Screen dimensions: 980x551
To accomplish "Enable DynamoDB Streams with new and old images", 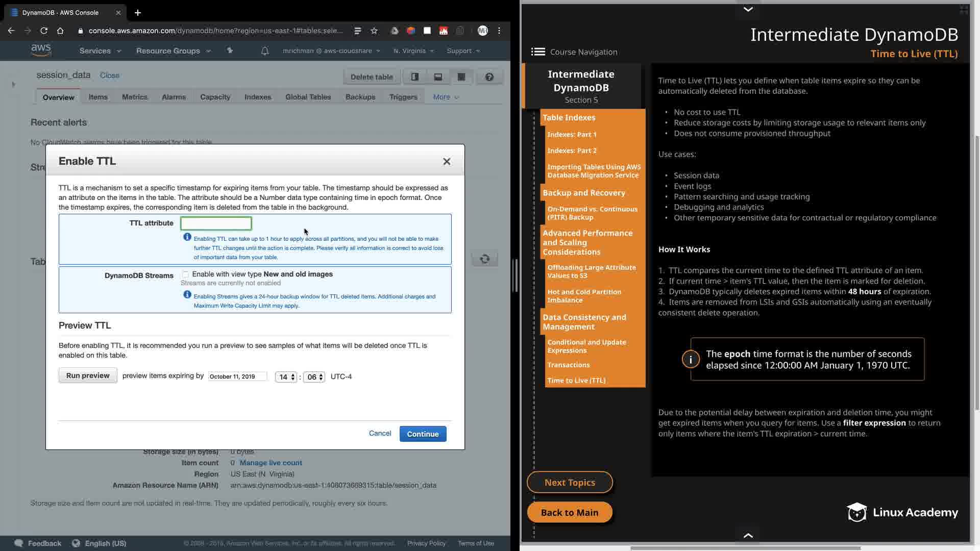I will tap(186, 274).
